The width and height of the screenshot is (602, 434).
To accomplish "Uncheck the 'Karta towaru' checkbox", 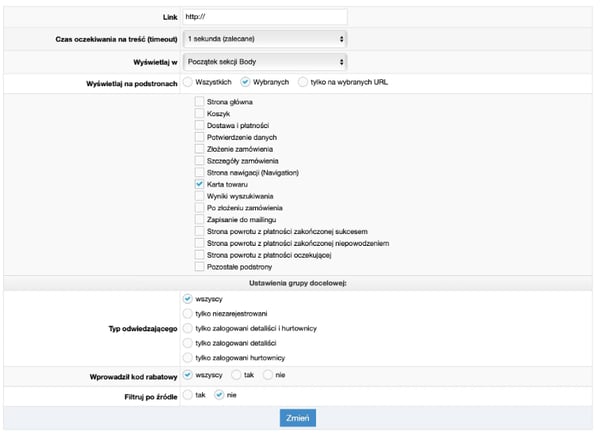I will tap(200, 185).
